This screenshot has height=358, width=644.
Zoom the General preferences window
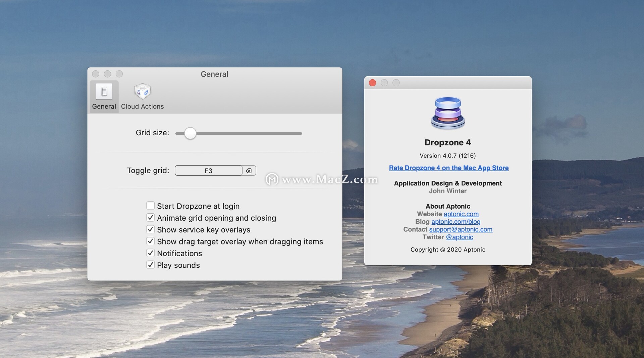tap(119, 74)
